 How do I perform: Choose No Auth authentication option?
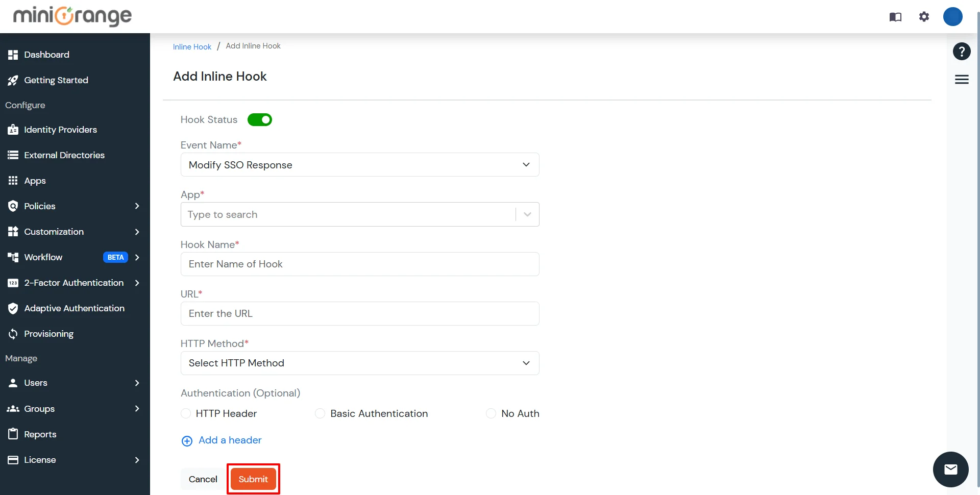point(491,413)
